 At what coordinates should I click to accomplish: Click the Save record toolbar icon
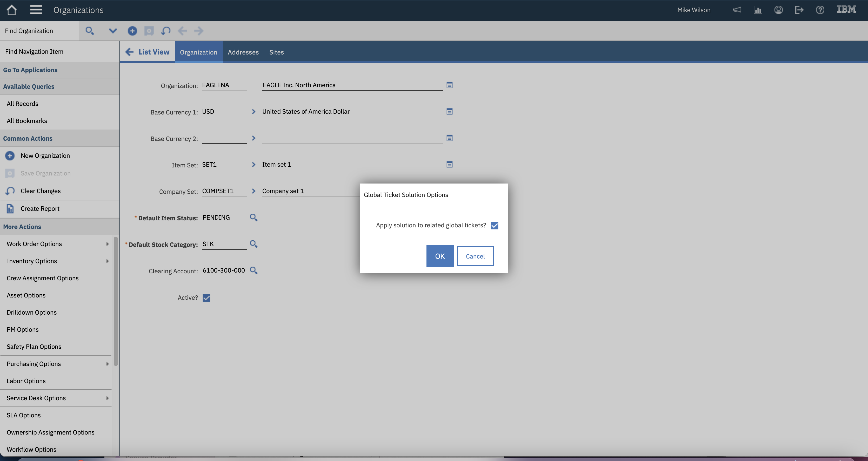coord(149,31)
